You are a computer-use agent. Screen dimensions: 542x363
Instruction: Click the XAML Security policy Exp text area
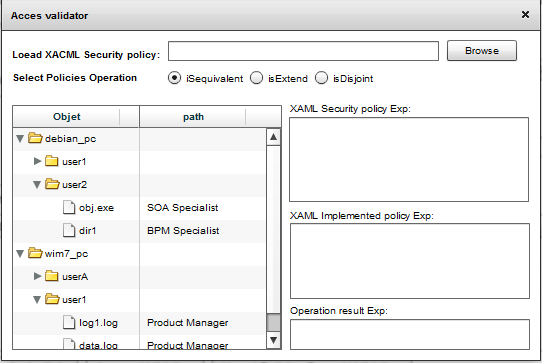pyautogui.click(x=409, y=159)
